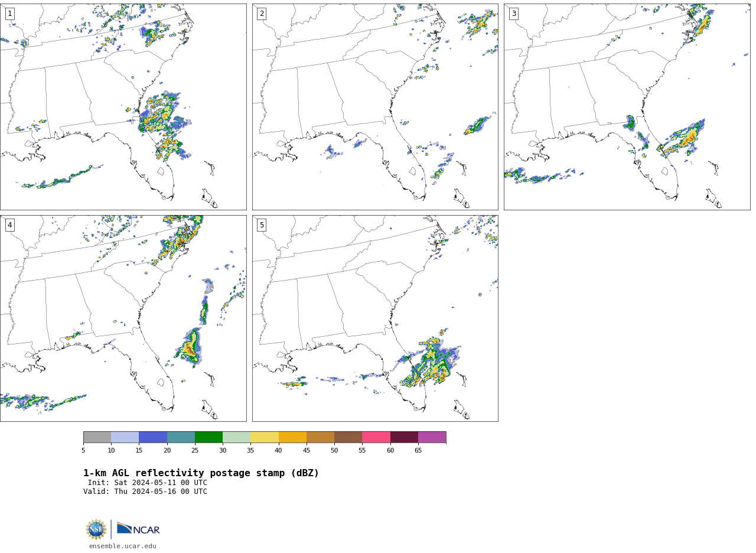Click the 1-km AGL reflectivity title
Screen dimensions: 756x553
point(201,473)
